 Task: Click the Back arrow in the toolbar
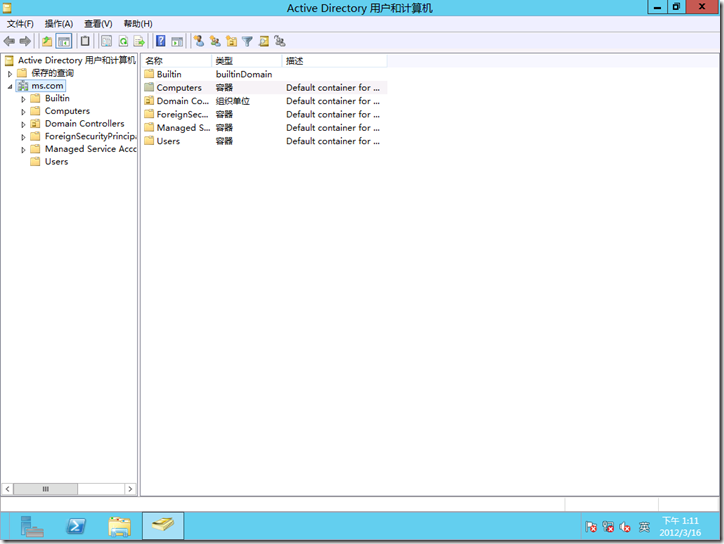tap(9, 42)
